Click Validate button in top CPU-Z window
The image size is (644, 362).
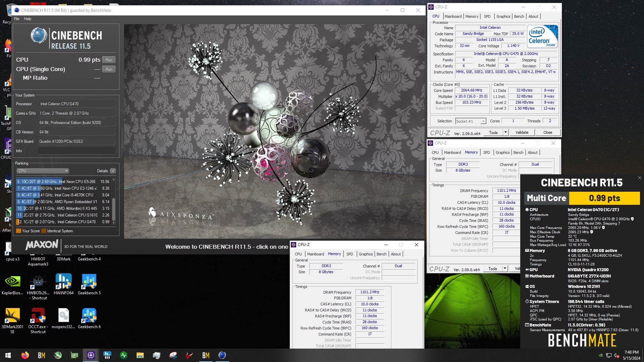522,132
